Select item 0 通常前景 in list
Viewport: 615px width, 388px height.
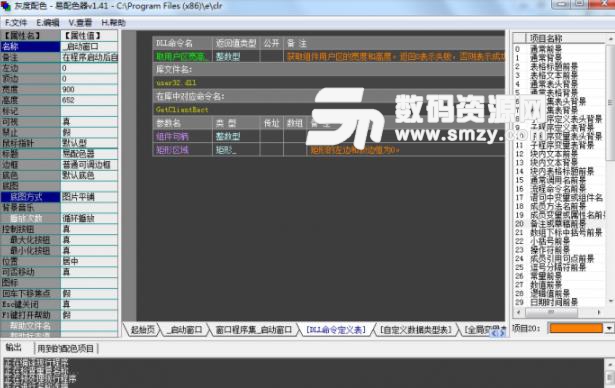(x=559, y=49)
